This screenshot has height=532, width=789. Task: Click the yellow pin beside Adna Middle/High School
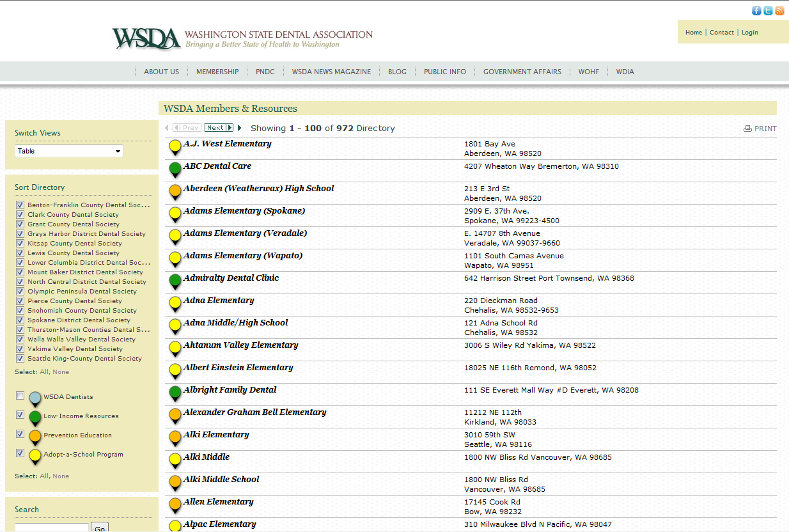[x=175, y=327]
